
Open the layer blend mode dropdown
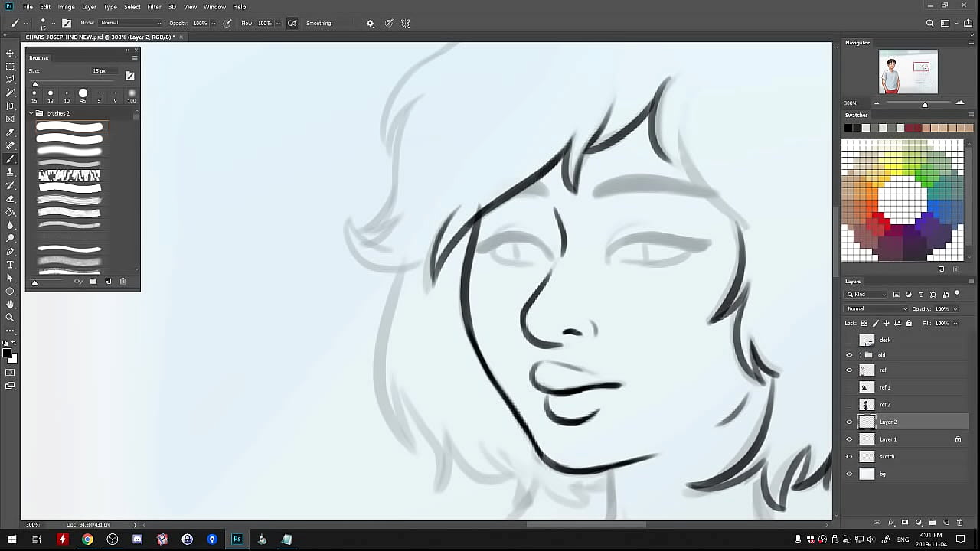click(876, 309)
